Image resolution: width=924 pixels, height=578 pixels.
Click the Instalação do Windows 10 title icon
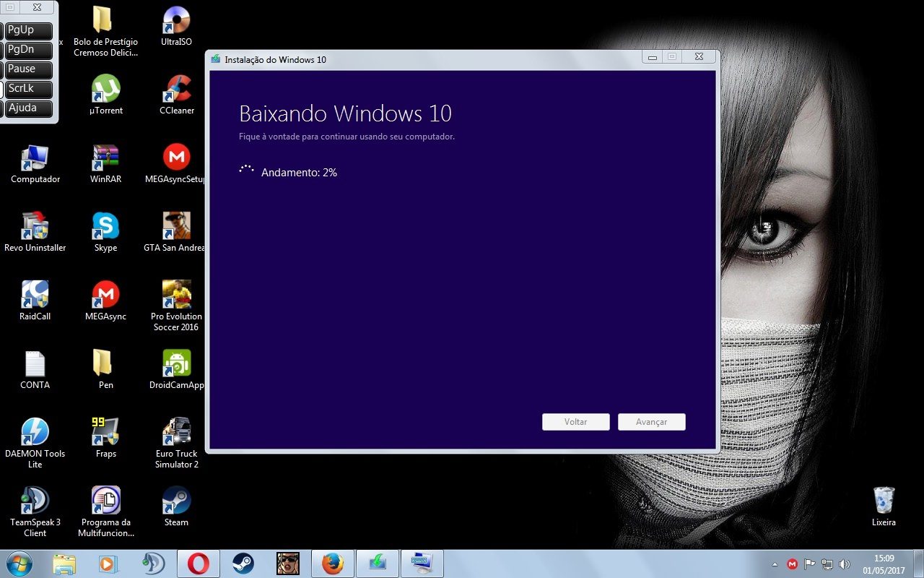click(x=216, y=59)
